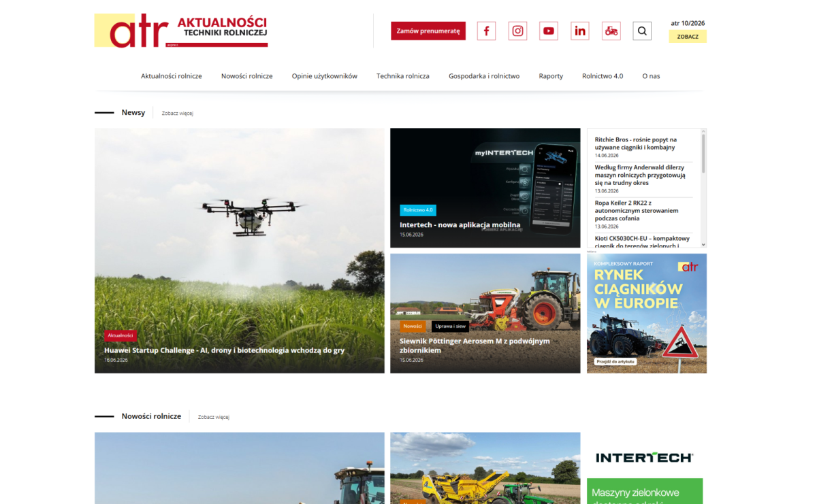This screenshot has height=504, width=817.
Task: Click the Newsy section heading
Action: click(133, 112)
